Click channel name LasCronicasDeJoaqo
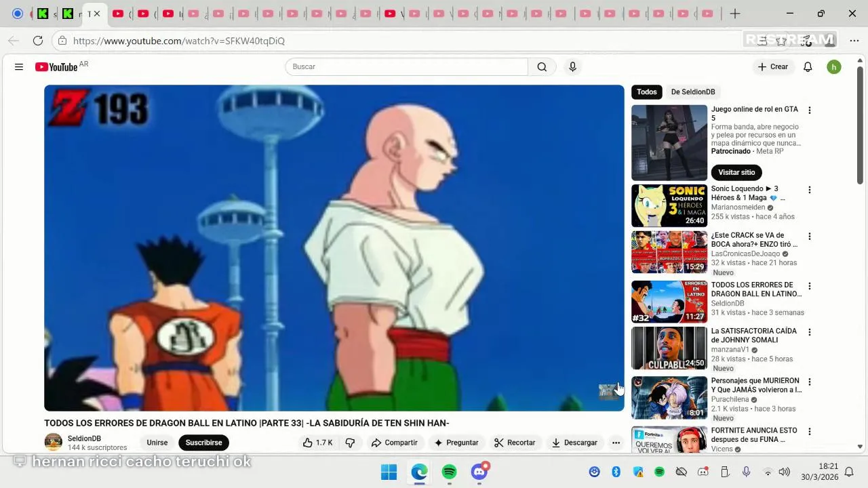 point(745,253)
